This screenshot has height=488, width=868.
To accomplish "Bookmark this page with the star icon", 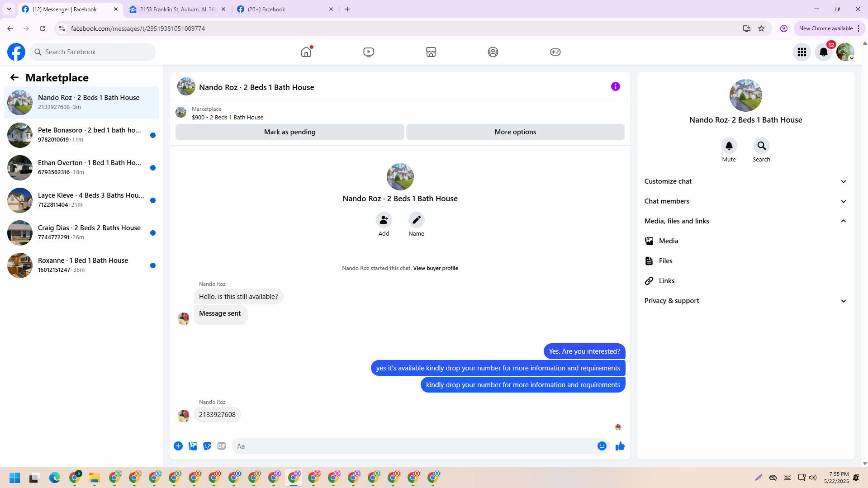I will click(x=761, y=28).
